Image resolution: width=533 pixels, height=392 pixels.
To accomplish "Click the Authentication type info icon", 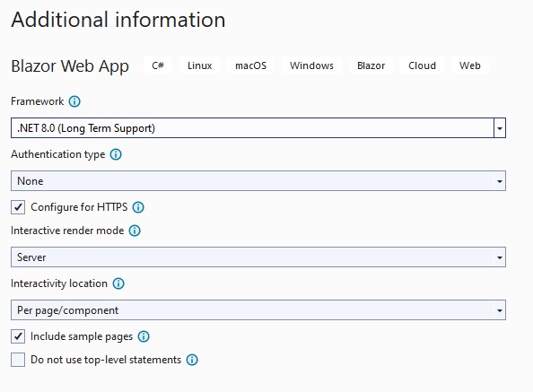I will pos(116,154).
